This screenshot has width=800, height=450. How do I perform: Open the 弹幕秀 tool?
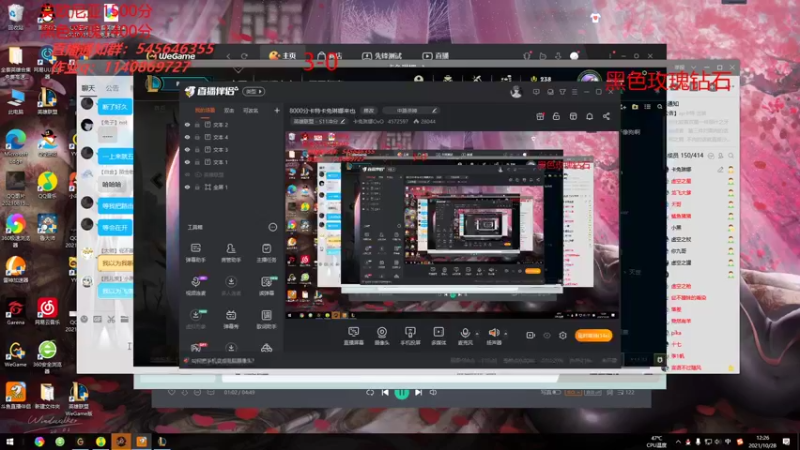click(x=231, y=319)
